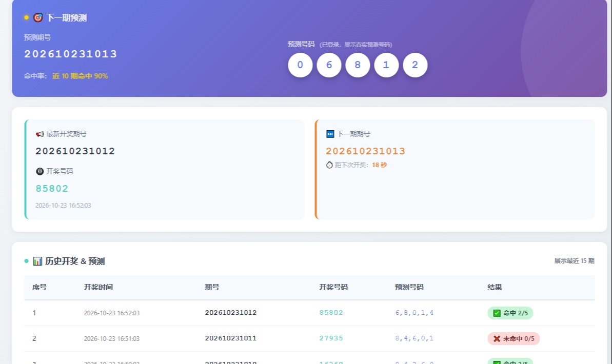This screenshot has width=612, height=364.
Task: Click the large green draw number 85802
Action: [52, 189]
